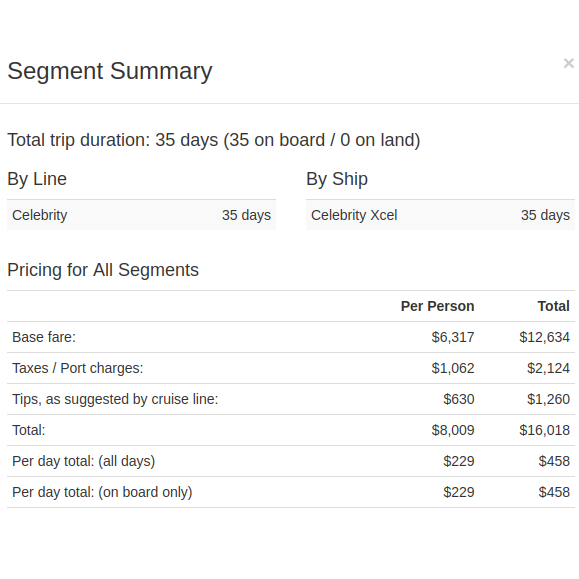The width and height of the screenshot is (579, 579).
Task: Select Per day total (all days) label
Action: coord(83,461)
